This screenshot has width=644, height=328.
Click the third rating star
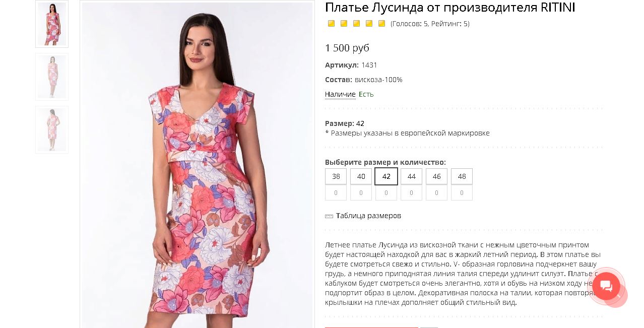[356, 24]
